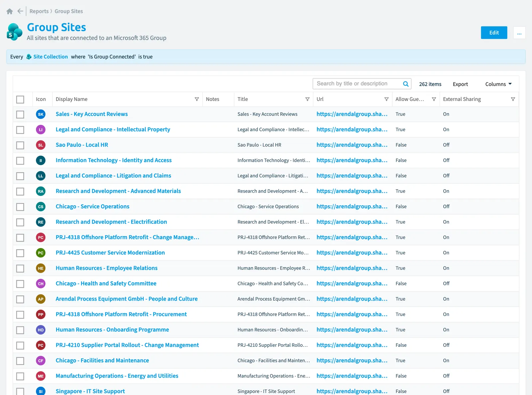The width and height of the screenshot is (532, 395).
Task: Click the Icon column header
Action: tap(41, 99)
